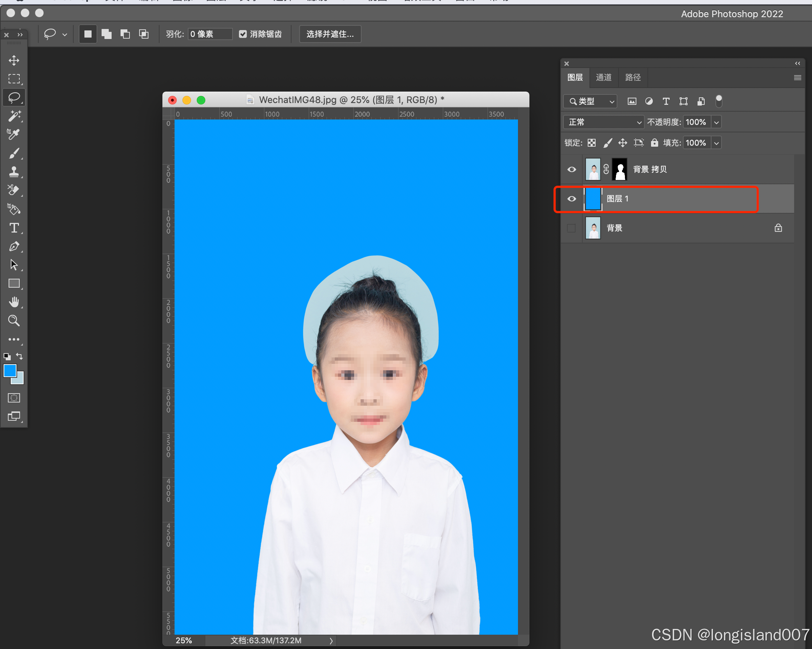This screenshot has height=649, width=812.
Task: Show the 背景 layer visibility
Action: [x=571, y=228]
